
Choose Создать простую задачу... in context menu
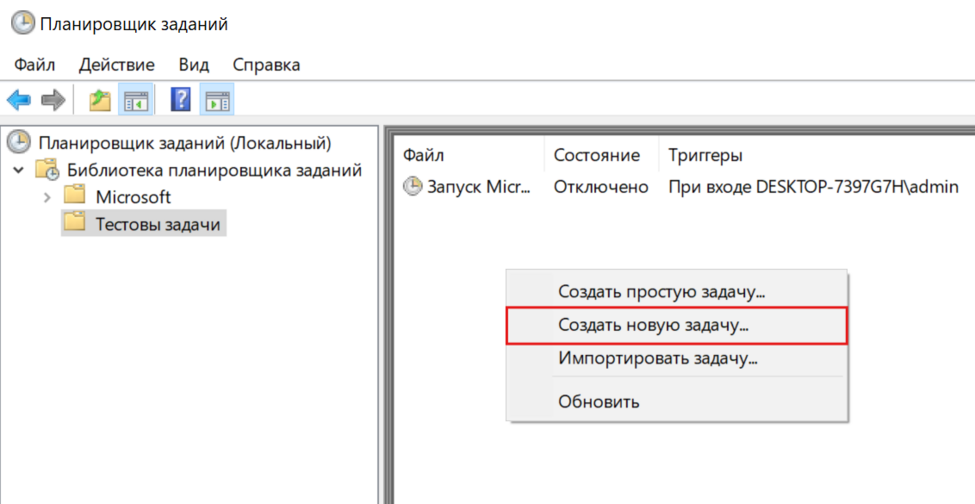click(661, 293)
